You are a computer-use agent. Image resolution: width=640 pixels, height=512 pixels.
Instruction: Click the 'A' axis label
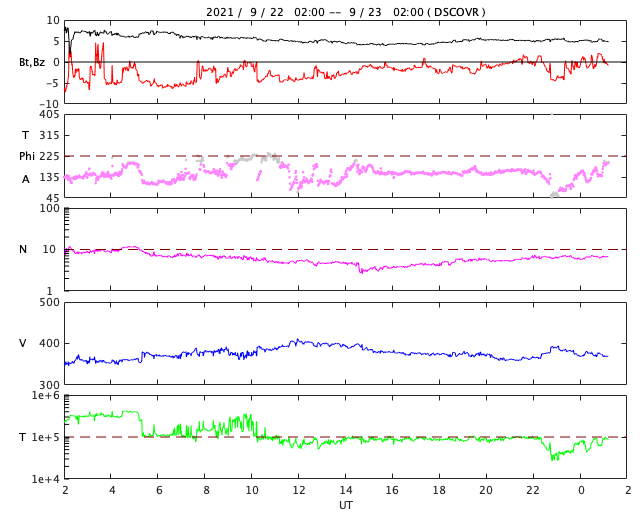[25, 179]
